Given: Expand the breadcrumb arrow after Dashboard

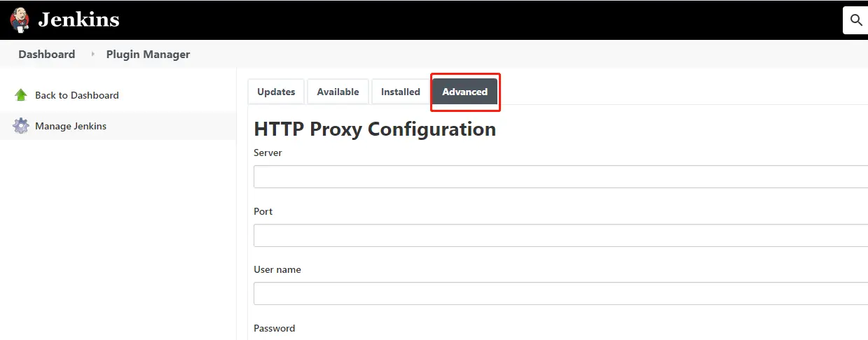Looking at the screenshot, I should (92, 54).
